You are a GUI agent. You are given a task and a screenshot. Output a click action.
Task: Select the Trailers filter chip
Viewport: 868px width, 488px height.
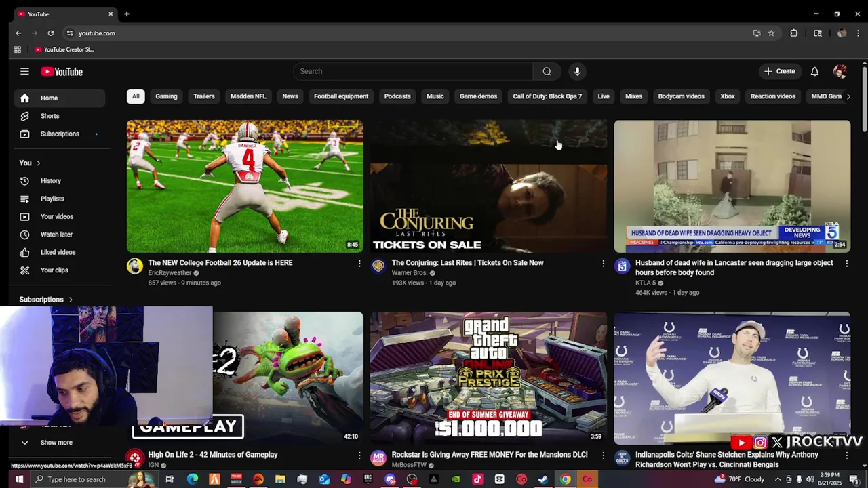203,96
